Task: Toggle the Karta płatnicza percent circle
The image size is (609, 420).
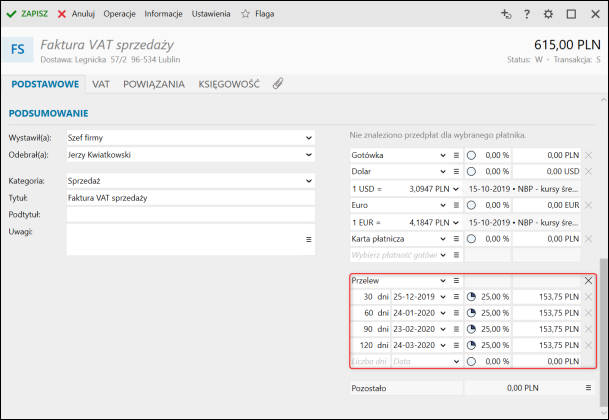Action: [471, 239]
